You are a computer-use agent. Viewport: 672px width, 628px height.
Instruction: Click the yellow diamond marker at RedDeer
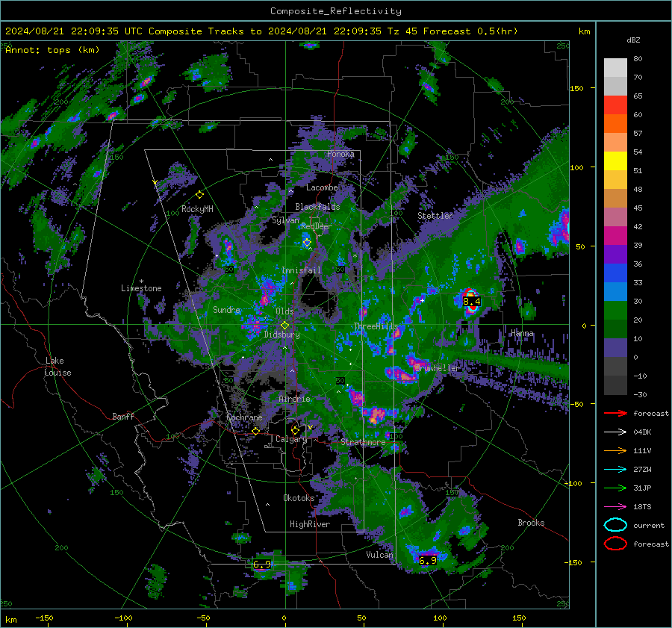(x=307, y=243)
